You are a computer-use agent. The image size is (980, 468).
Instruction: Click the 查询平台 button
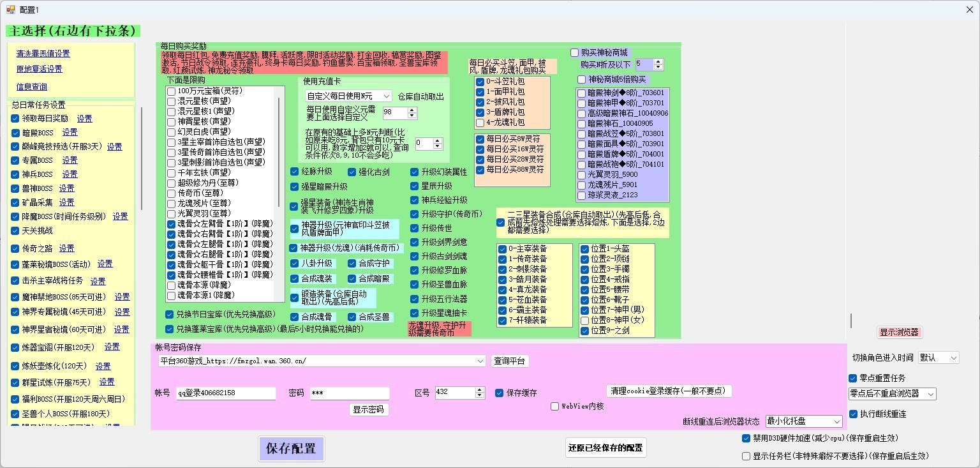509,361
